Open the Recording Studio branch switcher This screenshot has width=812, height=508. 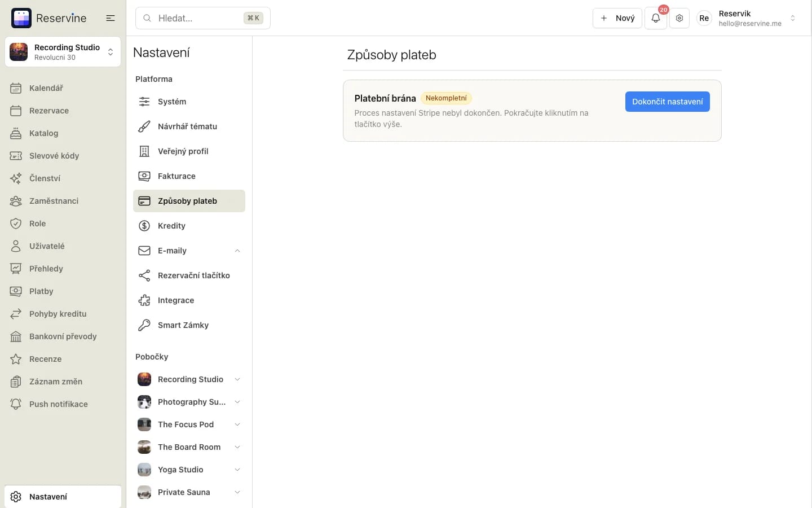tap(63, 52)
